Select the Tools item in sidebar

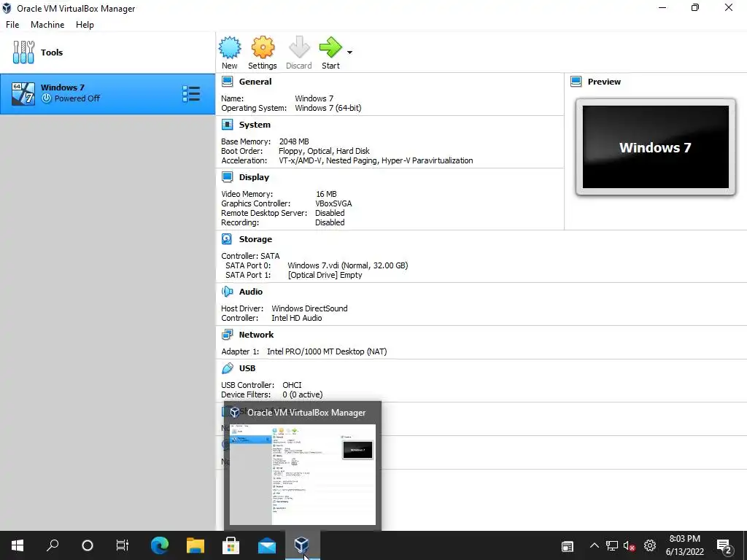[x=108, y=52]
